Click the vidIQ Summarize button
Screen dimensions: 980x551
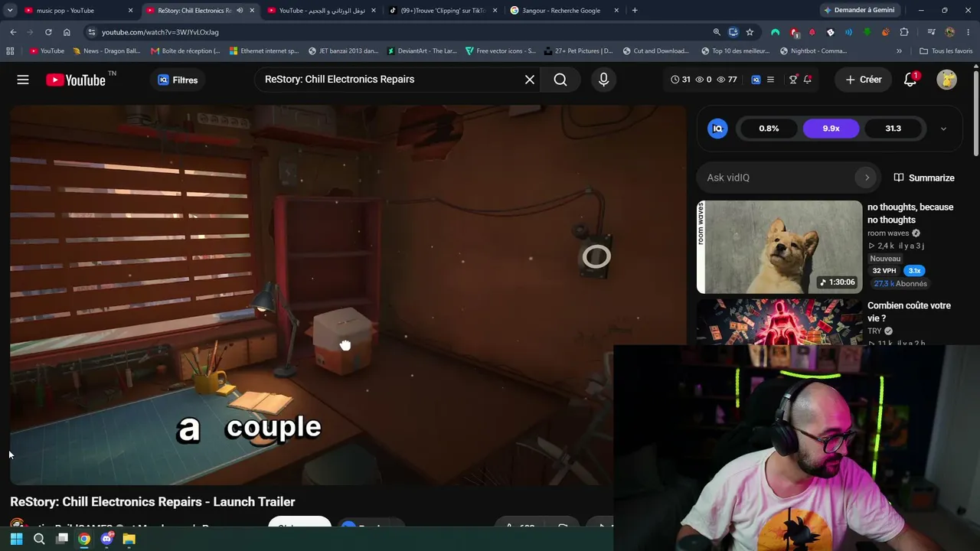[x=924, y=178]
